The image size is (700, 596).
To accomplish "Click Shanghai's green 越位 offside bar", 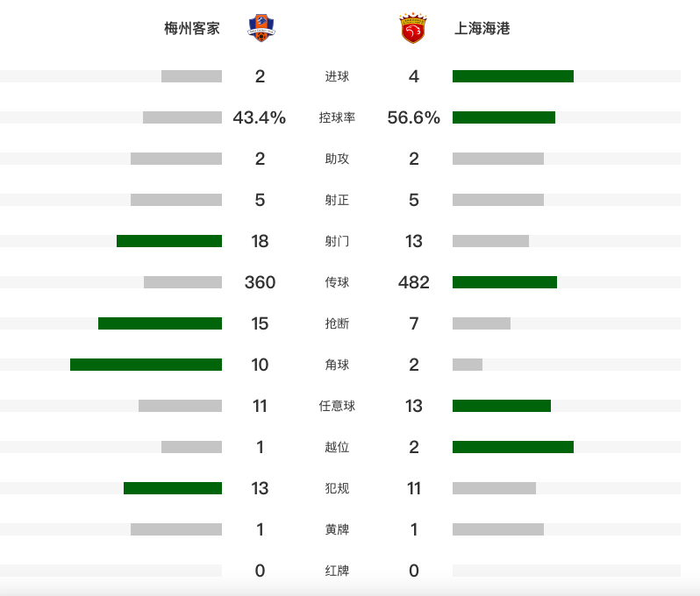I will pyautogui.click(x=513, y=447).
